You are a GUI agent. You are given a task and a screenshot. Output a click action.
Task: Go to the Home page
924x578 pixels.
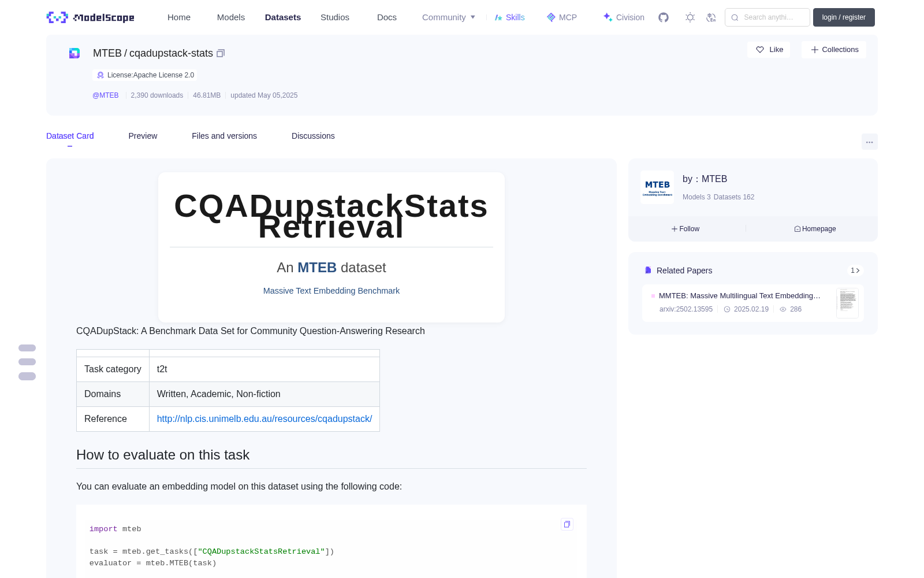pos(179,17)
